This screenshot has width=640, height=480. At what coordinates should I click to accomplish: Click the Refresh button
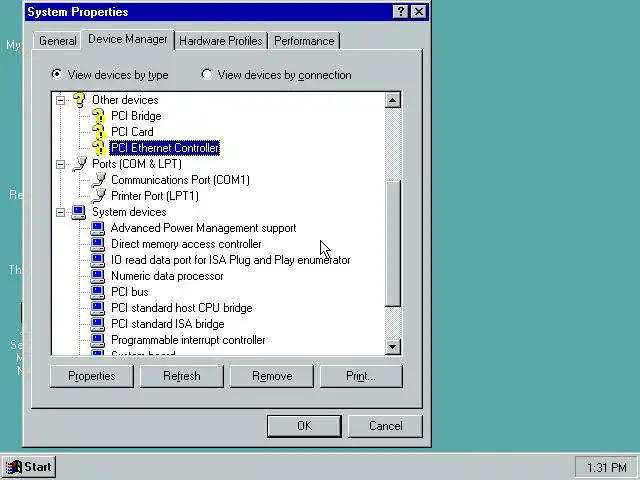click(182, 376)
